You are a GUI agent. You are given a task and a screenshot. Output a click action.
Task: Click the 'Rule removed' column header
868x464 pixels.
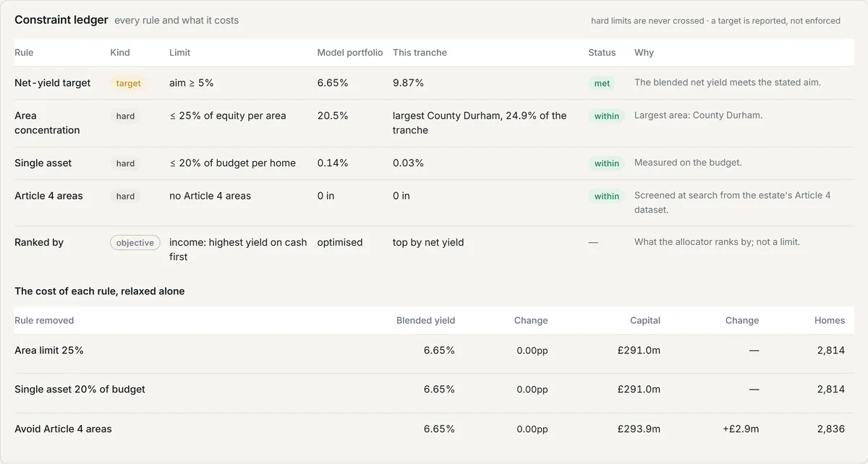point(44,320)
